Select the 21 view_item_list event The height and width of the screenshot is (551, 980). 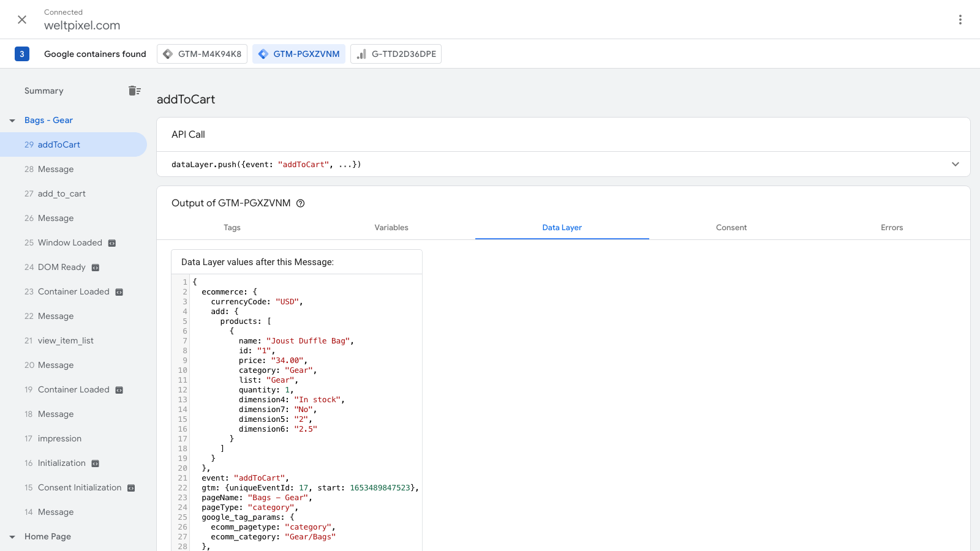(x=73, y=340)
